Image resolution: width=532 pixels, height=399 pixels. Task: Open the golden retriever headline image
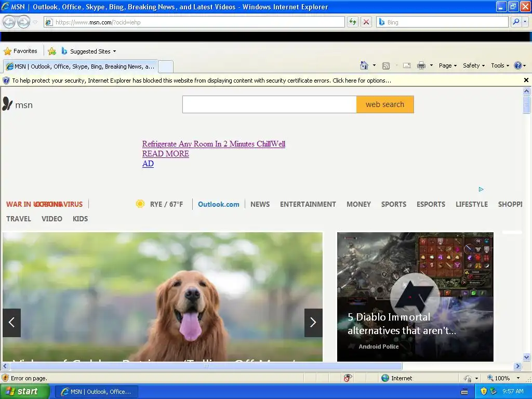(x=163, y=297)
